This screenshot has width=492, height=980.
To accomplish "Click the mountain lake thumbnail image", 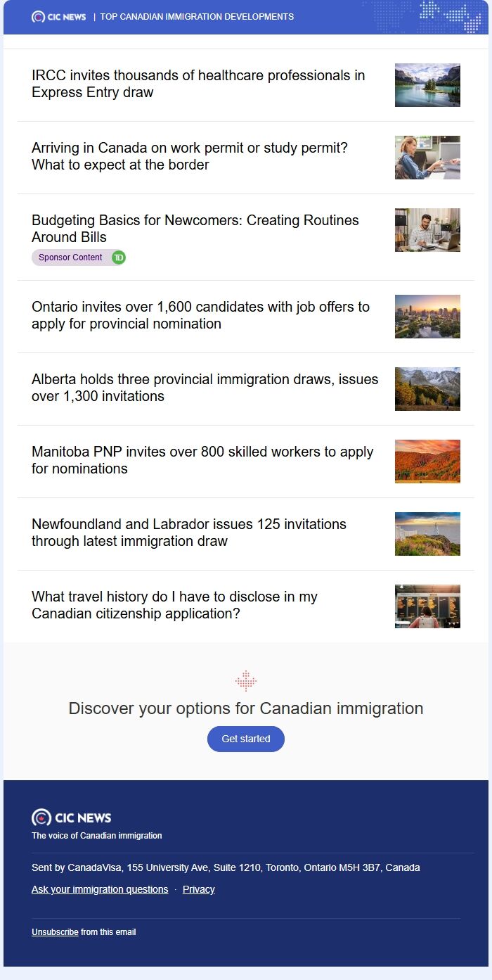I will [x=427, y=85].
